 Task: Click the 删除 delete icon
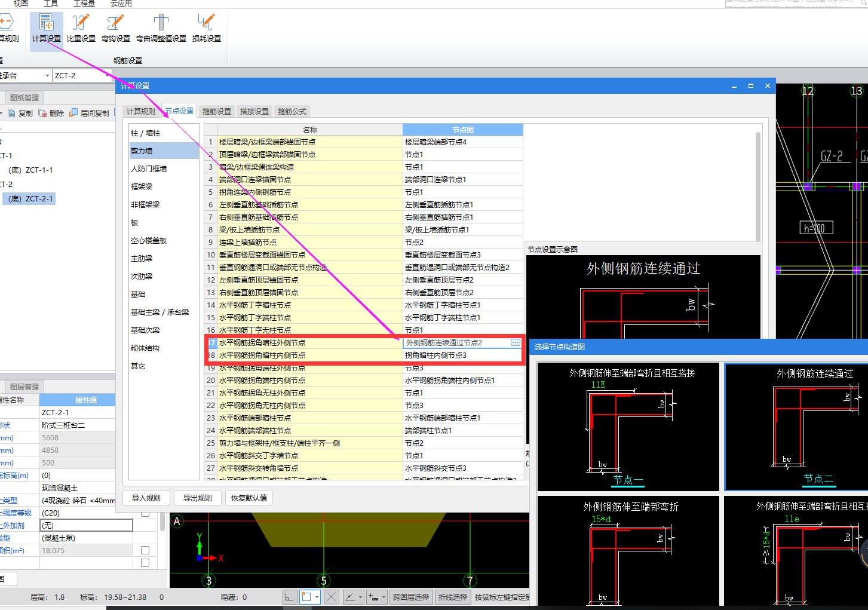(x=42, y=113)
